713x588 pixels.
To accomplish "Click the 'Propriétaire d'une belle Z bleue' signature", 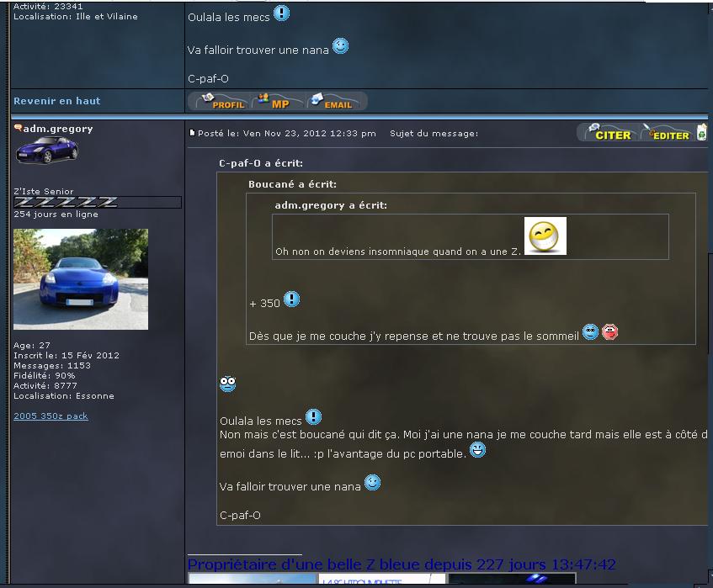I will click(x=401, y=564).
